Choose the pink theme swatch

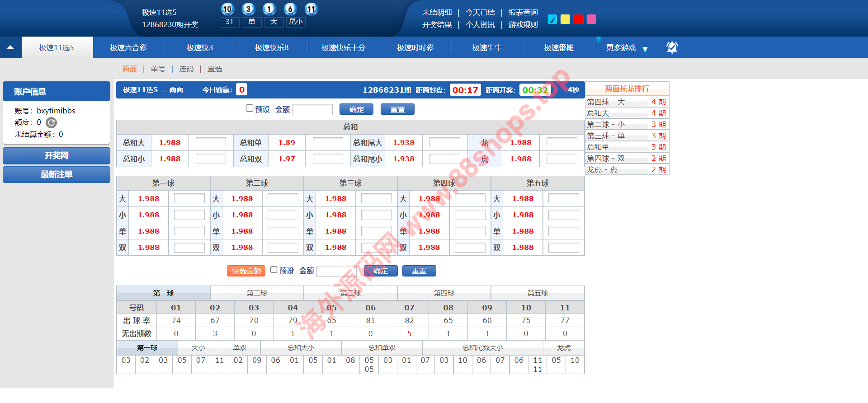pyautogui.click(x=591, y=19)
